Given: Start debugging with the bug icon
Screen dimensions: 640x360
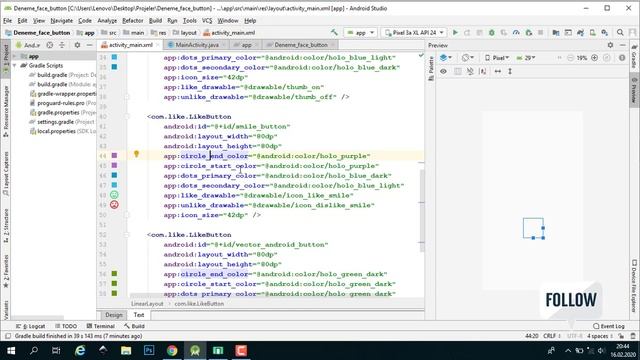Looking at the screenshot, I should click(x=491, y=32).
